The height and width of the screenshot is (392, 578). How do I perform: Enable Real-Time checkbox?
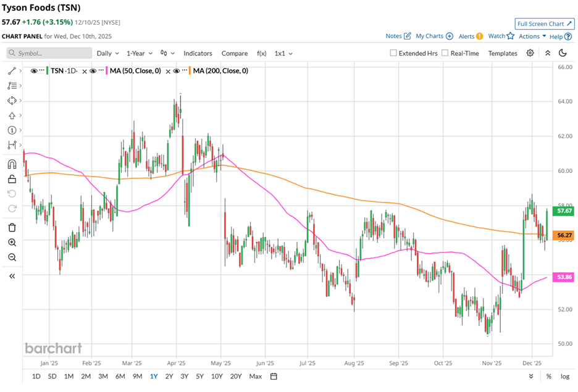(x=445, y=53)
